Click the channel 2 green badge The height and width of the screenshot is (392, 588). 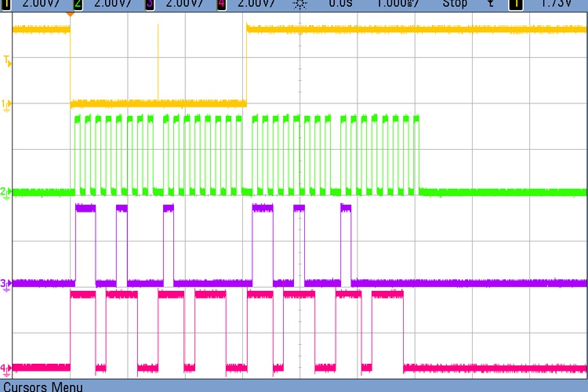click(x=78, y=4)
